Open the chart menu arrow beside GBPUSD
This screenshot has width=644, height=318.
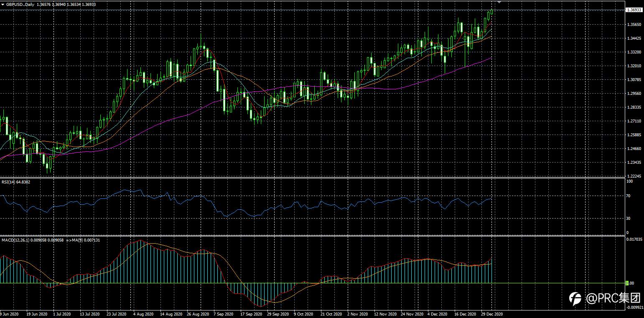[x=3, y=4]
